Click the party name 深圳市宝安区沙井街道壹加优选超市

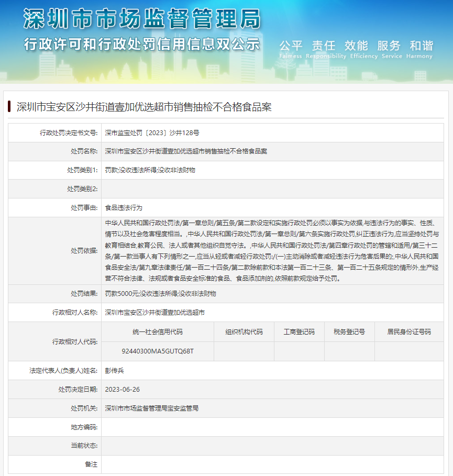[x=154, y=313]
